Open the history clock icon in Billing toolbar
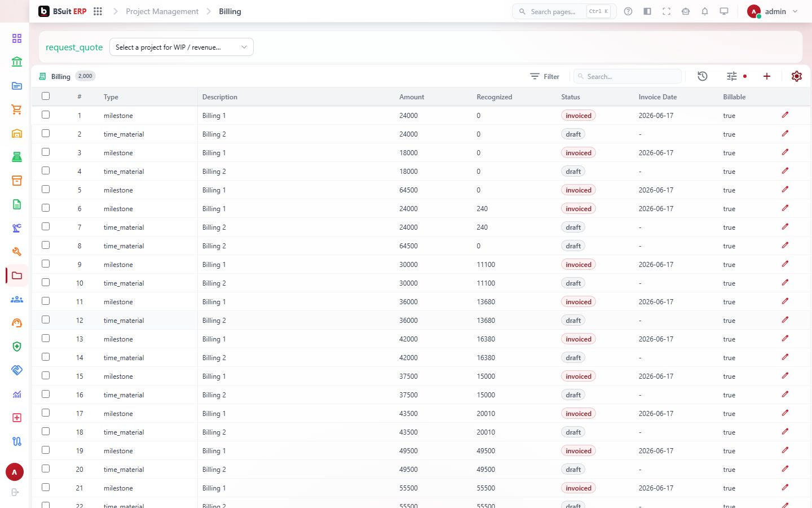The width and height of the screenshot is (812, 508). click(703, 76)
